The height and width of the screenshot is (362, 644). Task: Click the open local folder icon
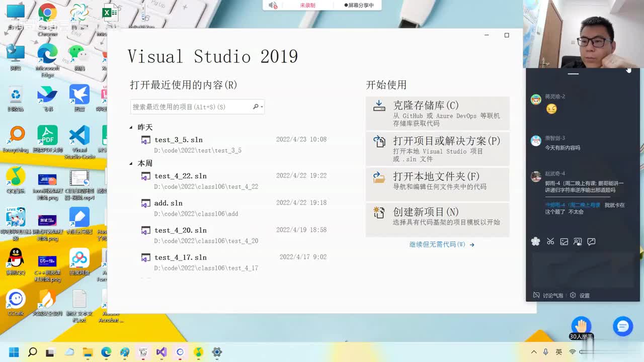coord(379,177)
